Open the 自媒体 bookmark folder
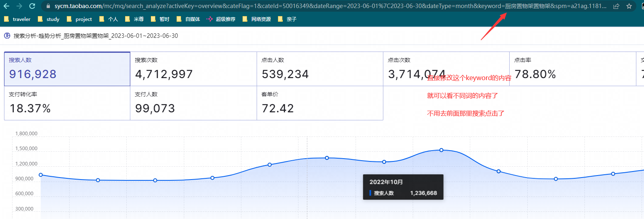 [188, 19]
